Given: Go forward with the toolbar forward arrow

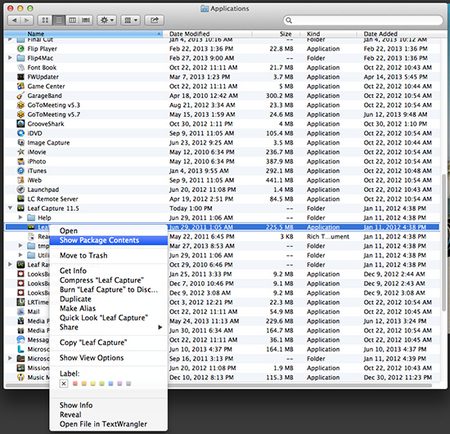Looking at the screenshot, I should click(x=27, y=20).
